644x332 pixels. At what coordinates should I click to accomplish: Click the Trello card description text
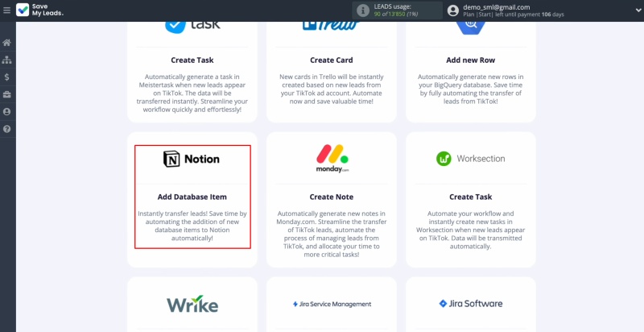point(332,89)
